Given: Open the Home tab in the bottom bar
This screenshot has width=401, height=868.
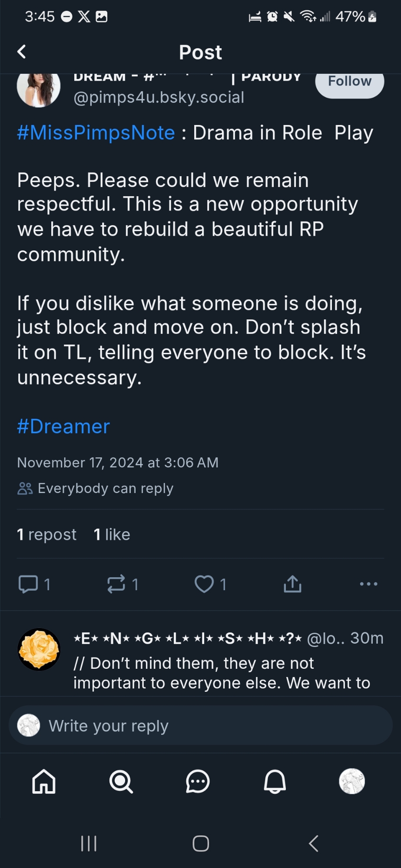Looking at the screenshot, I should point(44,782).
